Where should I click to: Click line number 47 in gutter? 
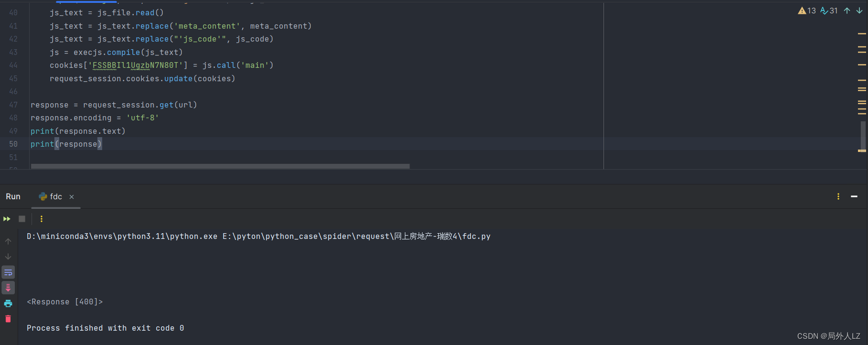pyautogui.click(x=13, y=105)
